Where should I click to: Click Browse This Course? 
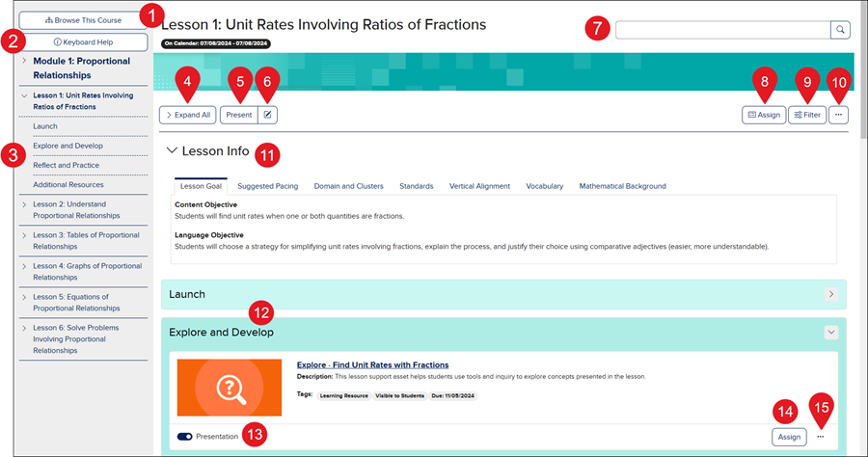(x=84, y=19)
